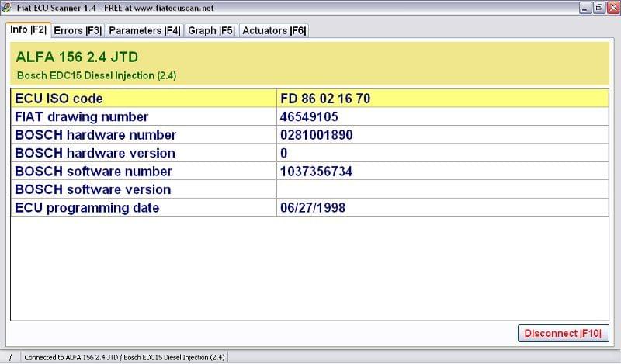Switch to the Info [F2] tab
Image resolution: width=621 pixels, height=364 pixels.
(x=28, y=29)
